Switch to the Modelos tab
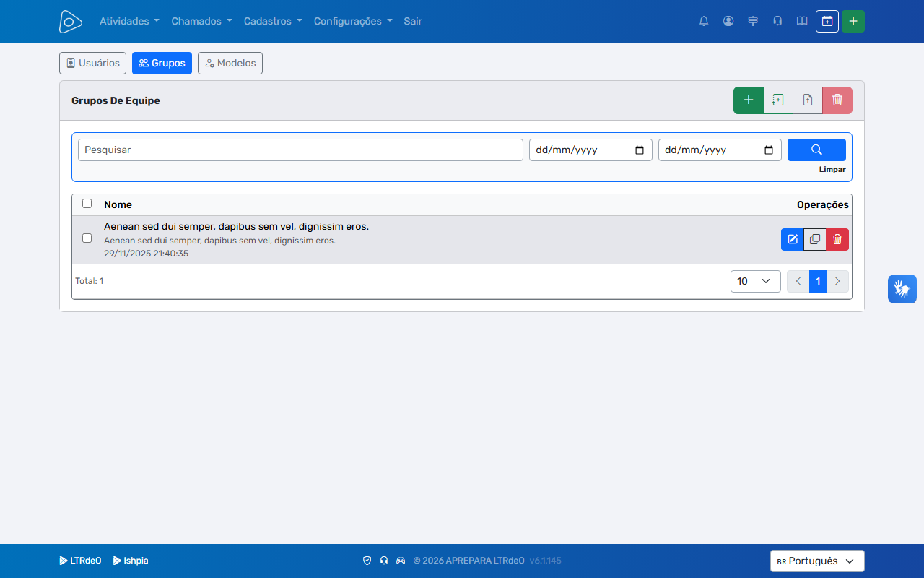Screen dimensions: 924x578 pyautogui.click(x=230, y=63)
